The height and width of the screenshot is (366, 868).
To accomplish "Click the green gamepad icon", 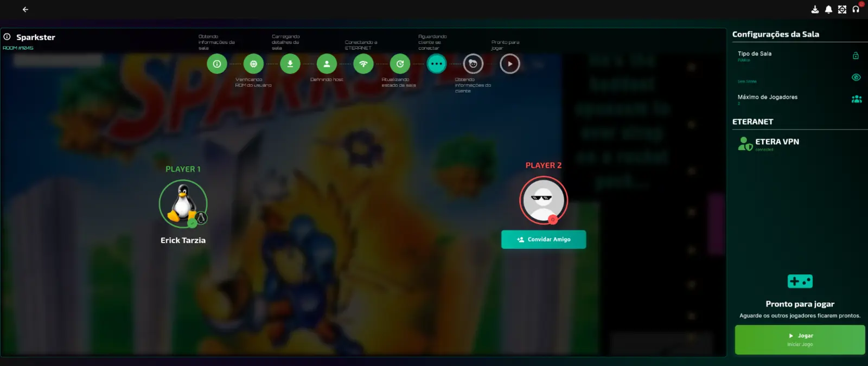I will click(800, 281).
